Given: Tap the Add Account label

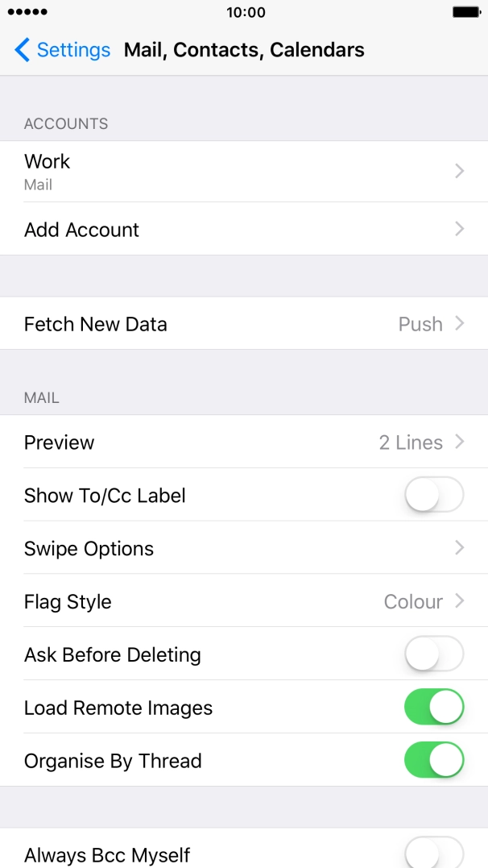Looking at the screenshot, I should pos(82,230).
